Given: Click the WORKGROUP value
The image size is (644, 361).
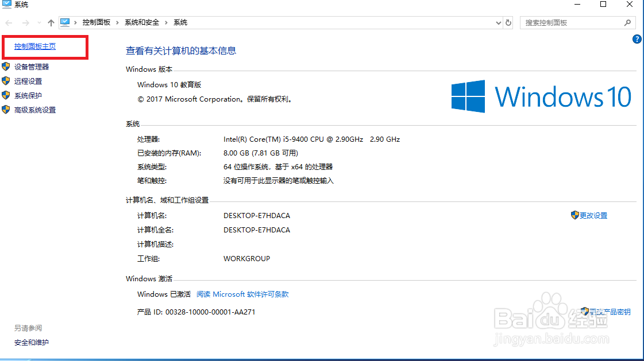Looking at the screenshot, I should tap(247, 258).
